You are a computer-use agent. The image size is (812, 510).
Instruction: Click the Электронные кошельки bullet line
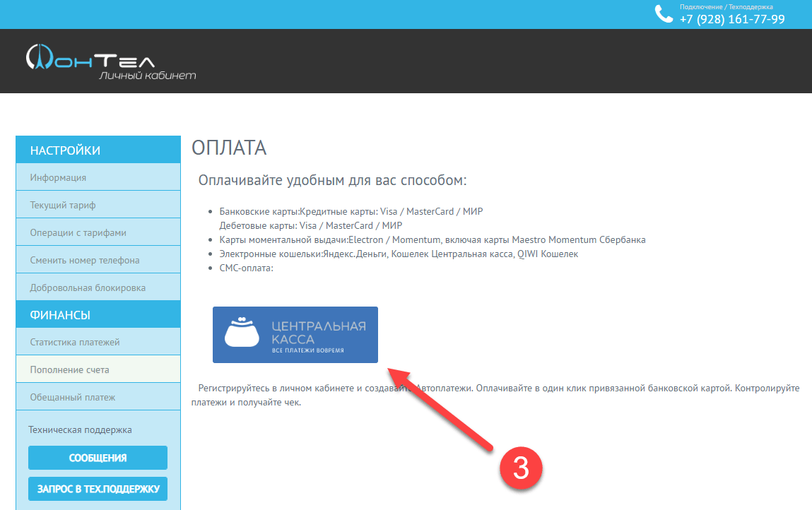[x=399, y=254]
